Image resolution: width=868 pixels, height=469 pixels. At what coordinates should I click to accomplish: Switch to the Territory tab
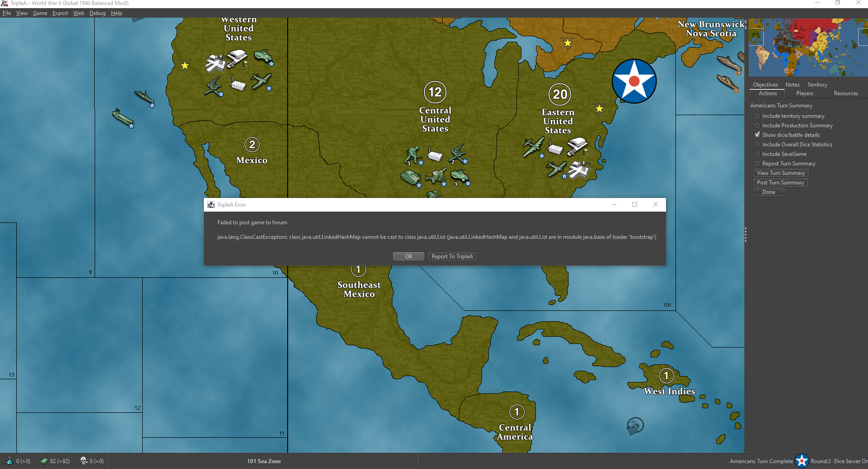(x=817, y=85)
